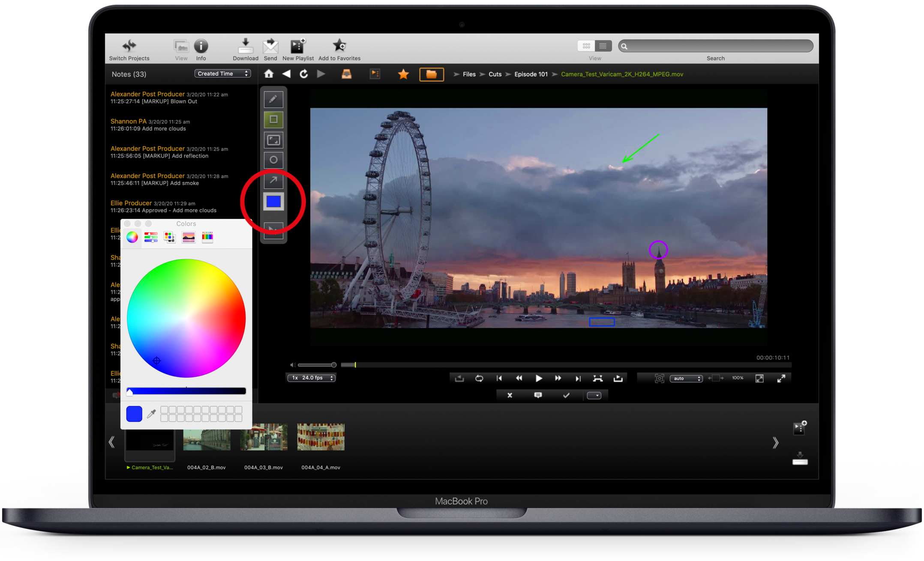The image size is (924, 561).
Task: Open the auto zoom dropdown
Action: pos(686,378)
